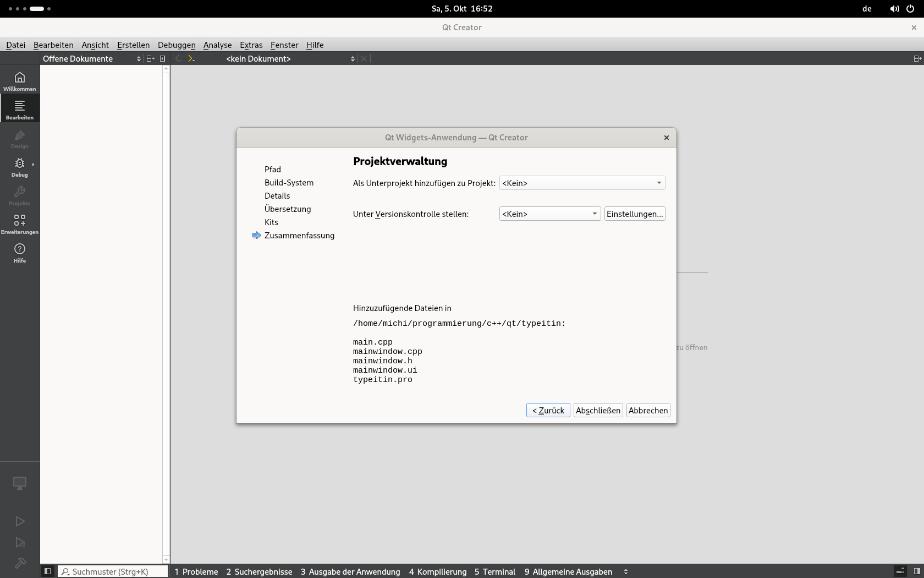
Task: Click the kit selector monitor icon
Action: (x=20, y=483)
